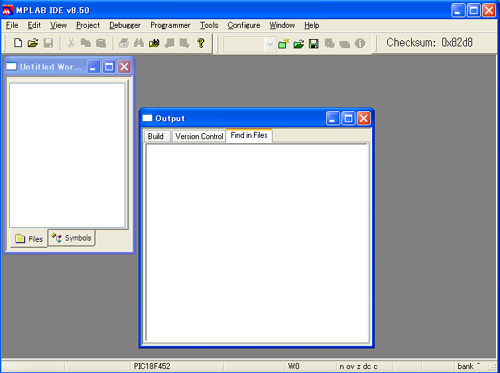Maximize the Untitled Workspace window
Viewport: 500px width, 373px height.
pyautogui.click(x=109, y=67)
